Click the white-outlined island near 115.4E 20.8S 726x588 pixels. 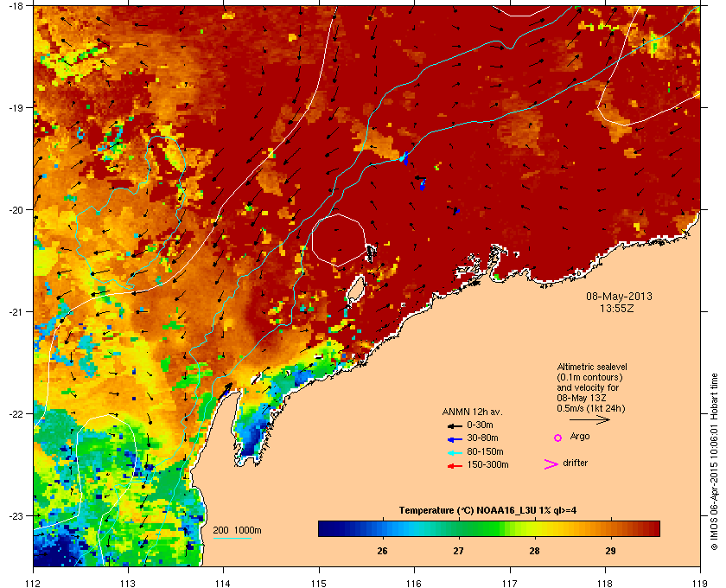[355, 290]
